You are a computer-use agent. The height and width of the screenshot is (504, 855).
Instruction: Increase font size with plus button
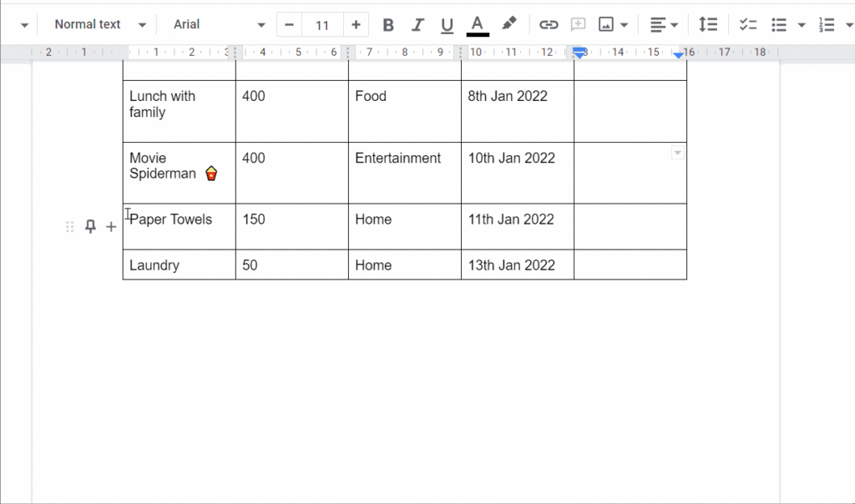coord(357,24)
